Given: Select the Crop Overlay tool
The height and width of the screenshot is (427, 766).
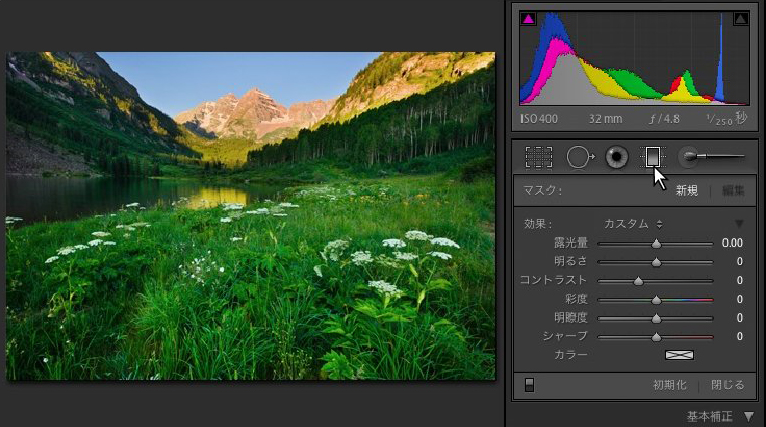Looking at the screenshot, I should coord(539,157).
